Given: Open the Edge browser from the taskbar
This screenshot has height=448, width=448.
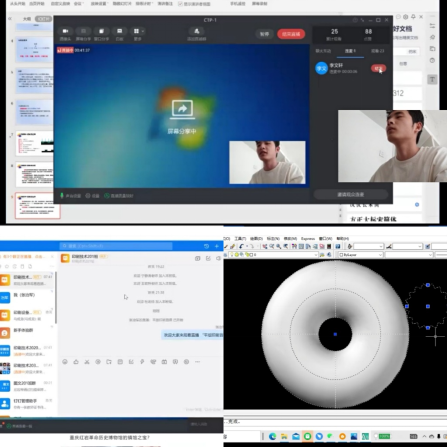Looking at the screenshot, I should pyautogui.click(x=272, y=436).
